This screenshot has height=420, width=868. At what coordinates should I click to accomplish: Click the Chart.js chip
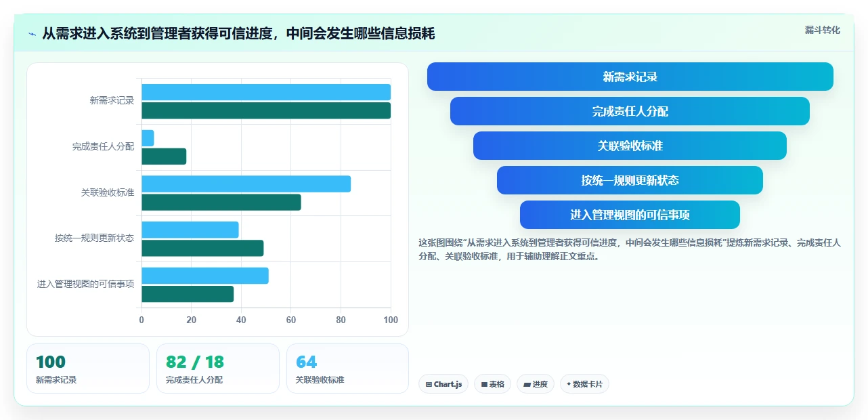tap(443, 384)
